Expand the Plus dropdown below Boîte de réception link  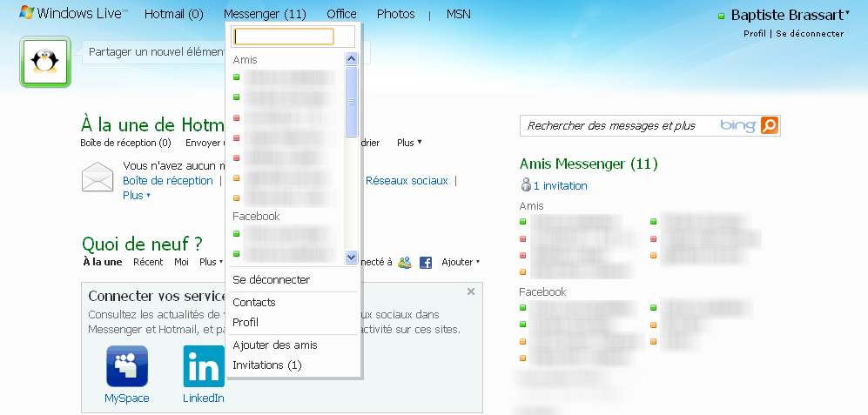click(x=137, y=196)
